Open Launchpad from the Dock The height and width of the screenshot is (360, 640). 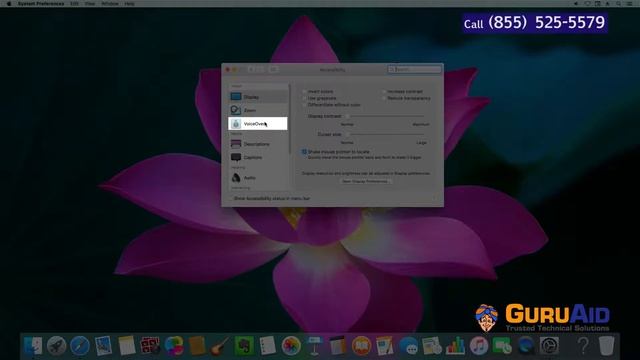pyautogui.click(x=56, y=346)
